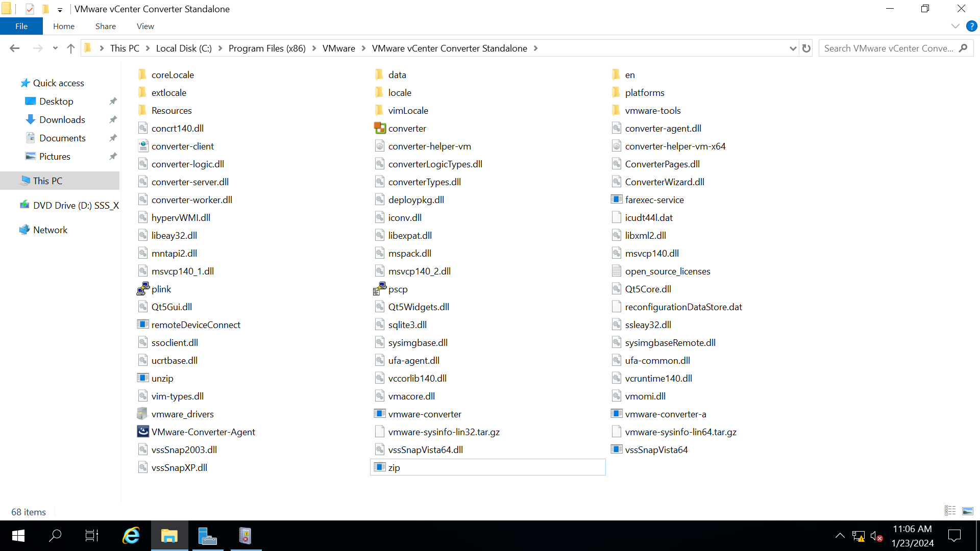Select the remoteDeviceConnect icon
This screenshot has height=551, width=980.
pos(143,324)
